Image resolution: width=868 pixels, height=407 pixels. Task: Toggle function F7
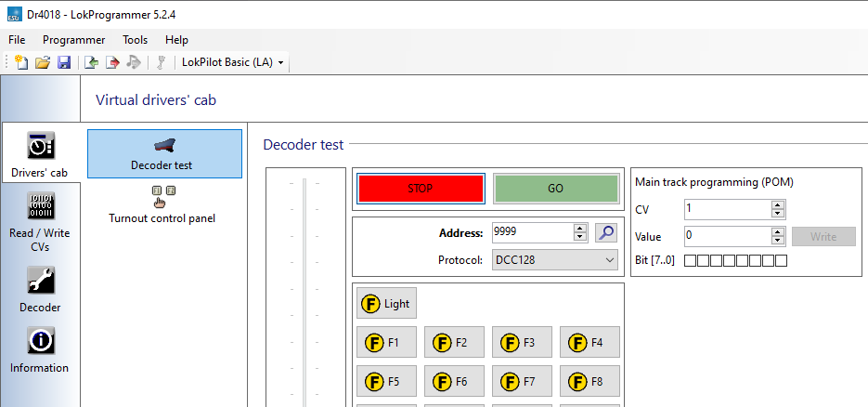pyautogui.click(x=522, y=381)
